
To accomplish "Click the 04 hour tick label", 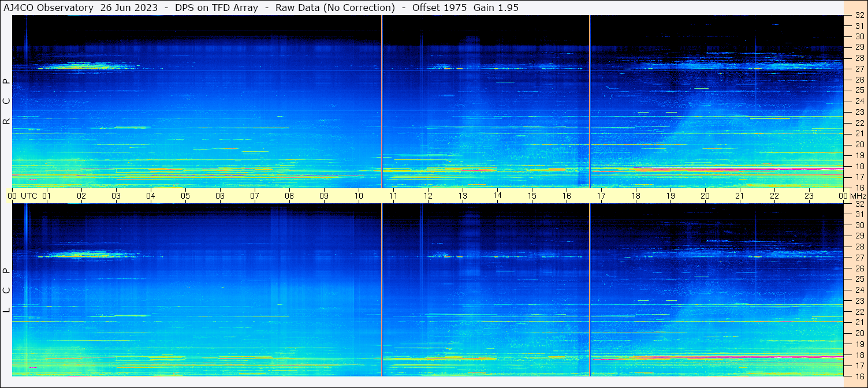I will coord(151,196).
